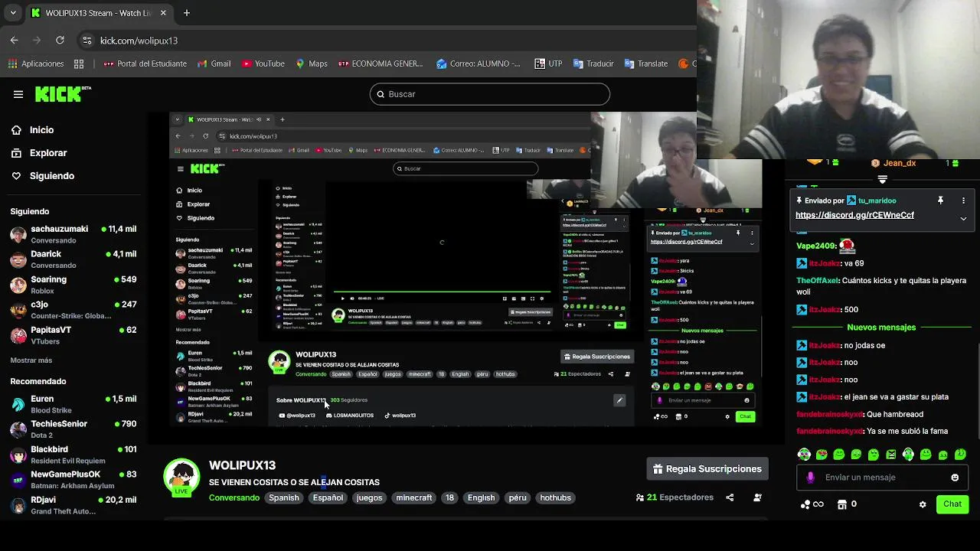980x551 pixels.
Task: Click the WOLIPUX13 streamer avatar
Action: (181, 478)
